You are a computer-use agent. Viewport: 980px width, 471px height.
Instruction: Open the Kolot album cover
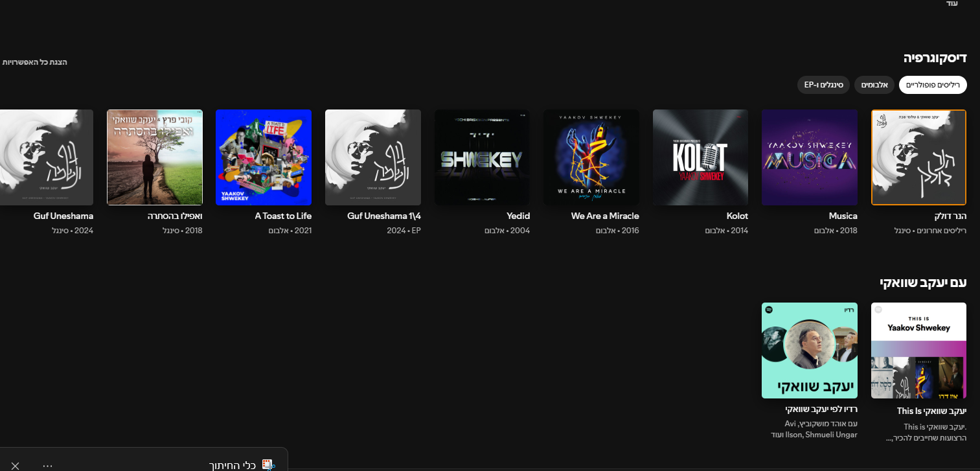(x=701, y=157)
